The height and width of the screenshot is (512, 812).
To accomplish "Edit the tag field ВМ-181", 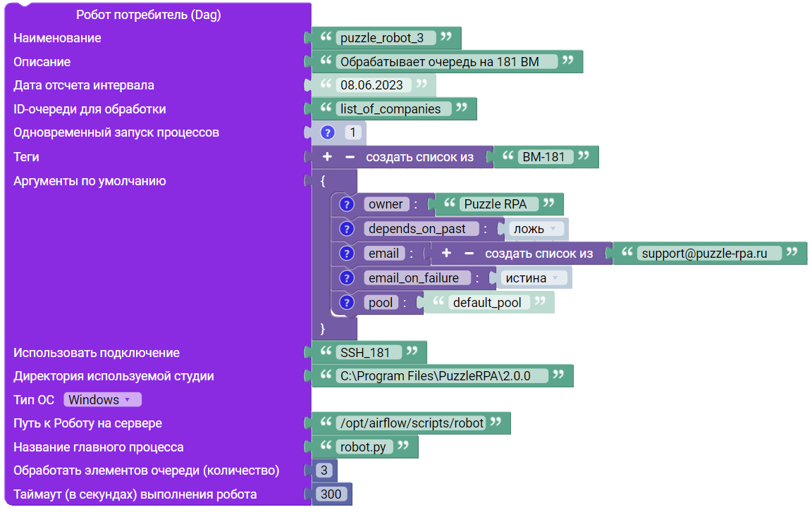I will tap(546, 157).
